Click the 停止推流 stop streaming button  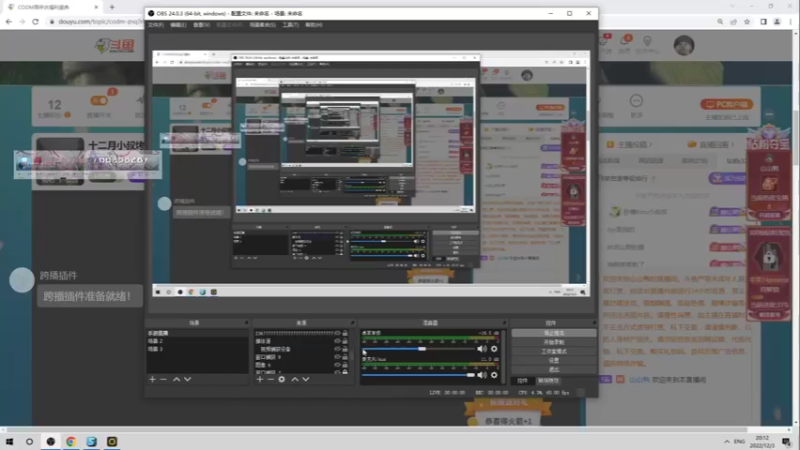(554, 333)
